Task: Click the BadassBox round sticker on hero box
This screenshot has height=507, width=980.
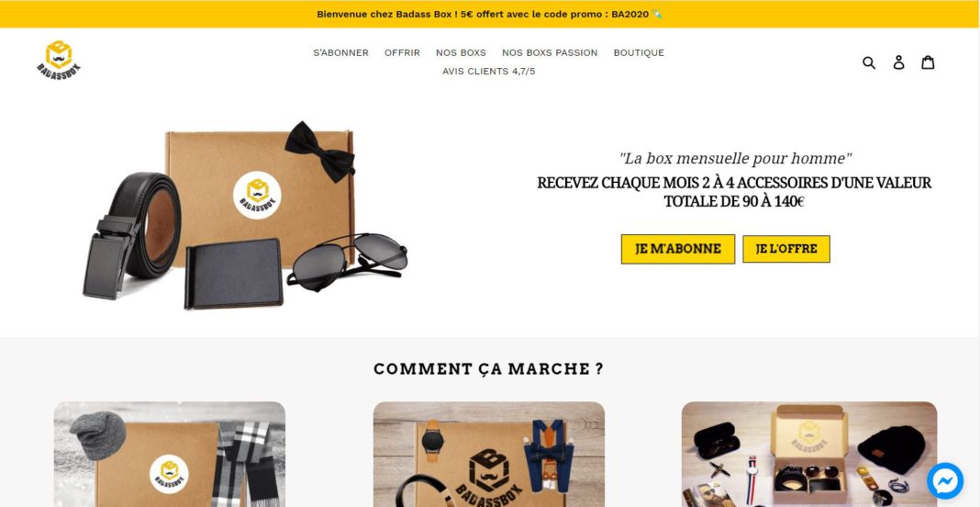Action: click(257, 196)
